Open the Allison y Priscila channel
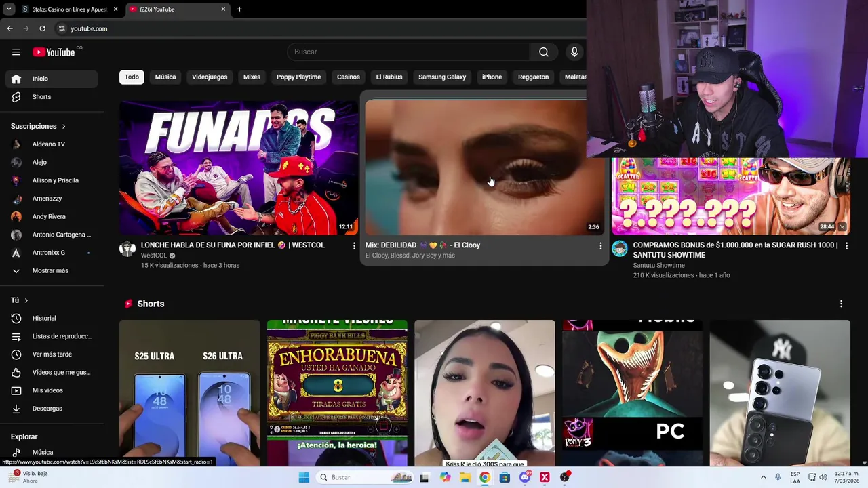The image size is (868, 488). [x=52, y=180]
